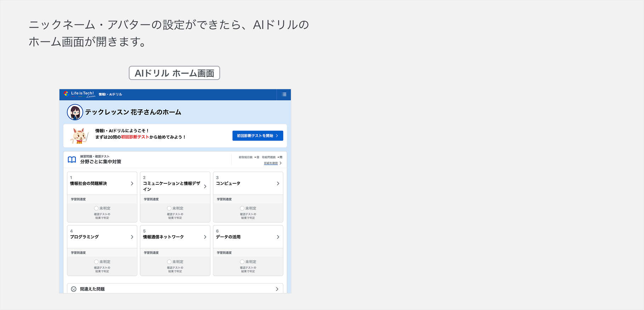
Task: Open the 間違えた問題 row
Action: click(x=175, y=288)
